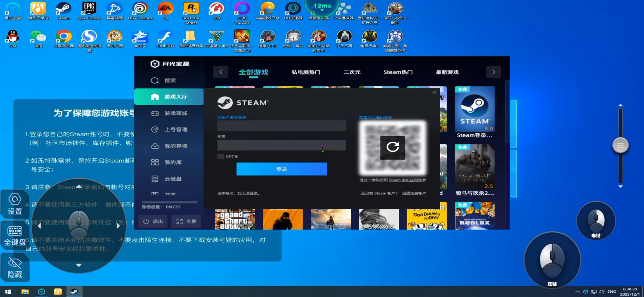Select 游戏商城 in the sidebar menu
644x297 pixels.
(x=175, y=113)
